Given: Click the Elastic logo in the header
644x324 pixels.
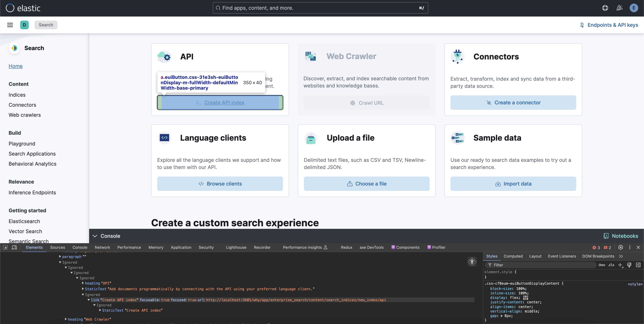Looking at the screenshot, I should tap(23, 8).
